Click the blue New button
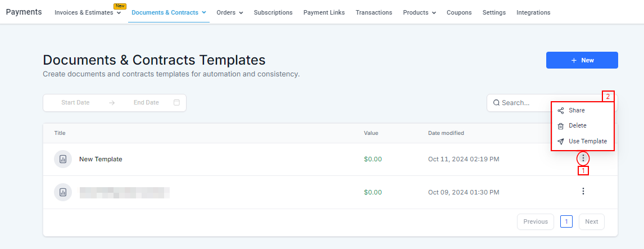Viewport: 644px width, 249px height. click(x=582, y=60)
